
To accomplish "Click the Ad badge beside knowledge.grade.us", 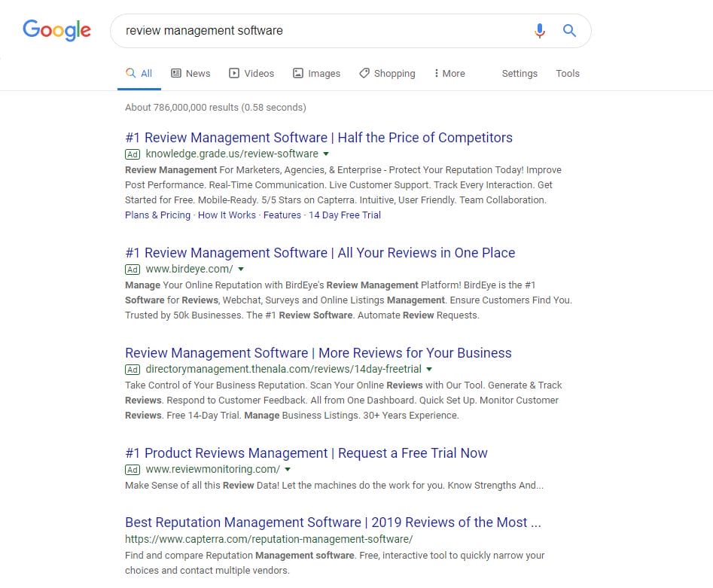I will [x=133, y=154].
